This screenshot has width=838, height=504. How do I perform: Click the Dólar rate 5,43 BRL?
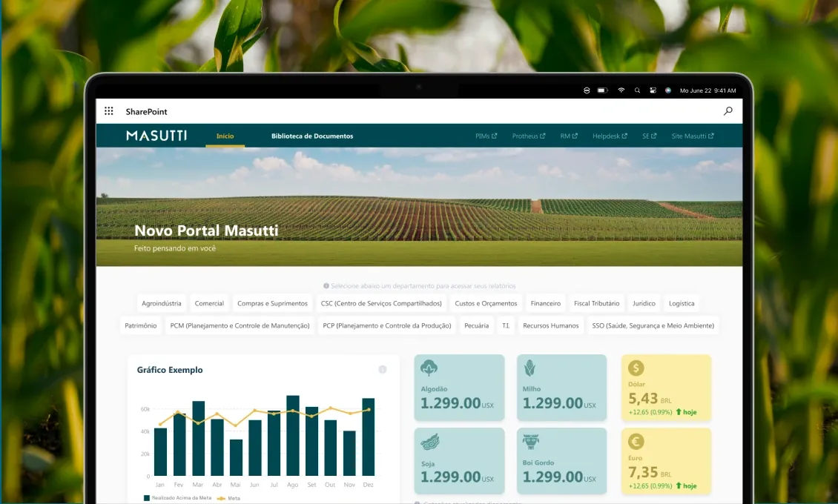[650, 399]
